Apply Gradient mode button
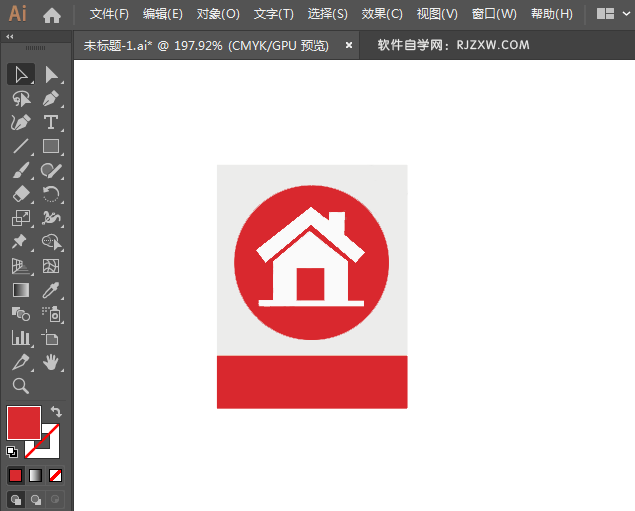The width and height of the screenshot is (635, 511). point(35,475)
